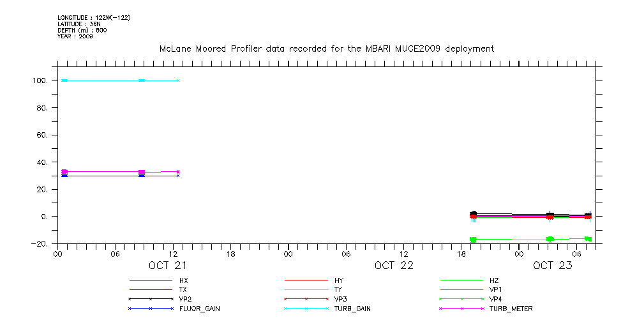The image size is (644, 322).
Task: Select the VP4 legend label
Action: tap(496, 299)
